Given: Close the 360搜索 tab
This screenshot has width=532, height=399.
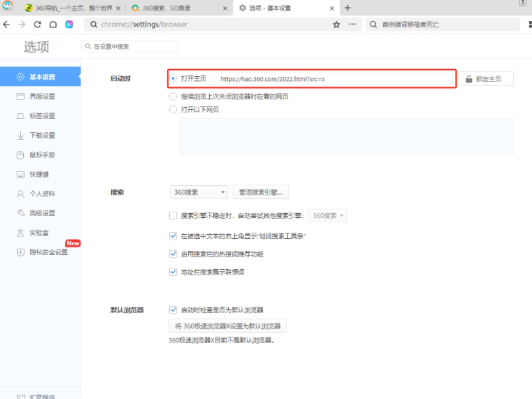Looking at the screenshot, I should click(225, 8).
